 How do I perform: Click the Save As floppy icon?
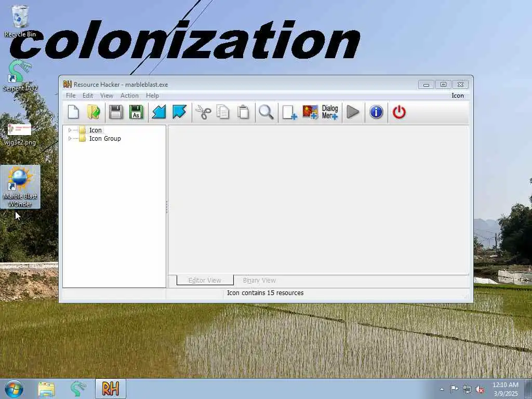[136, 112]
